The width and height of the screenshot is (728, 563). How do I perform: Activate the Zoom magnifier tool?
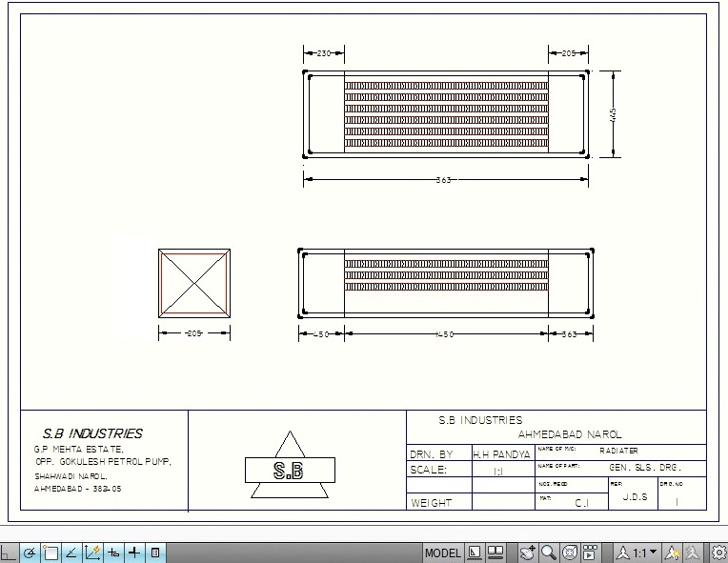[549, 553]
